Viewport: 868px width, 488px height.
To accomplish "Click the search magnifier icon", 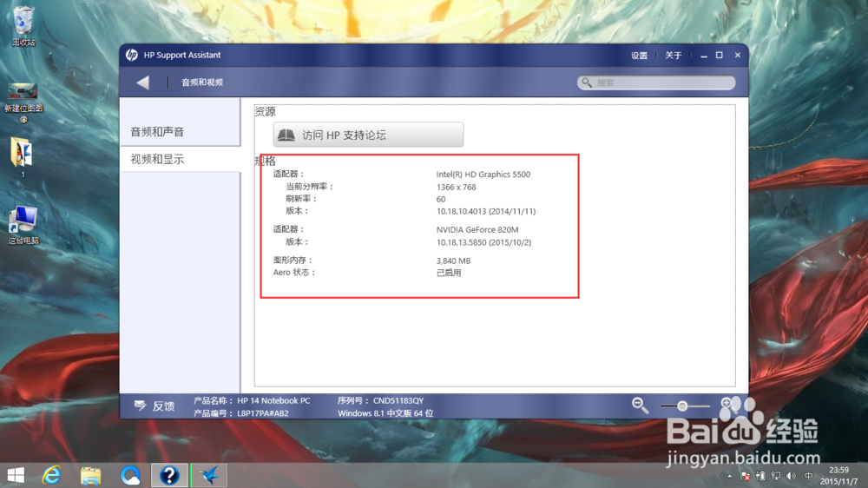I will (587, 82).
